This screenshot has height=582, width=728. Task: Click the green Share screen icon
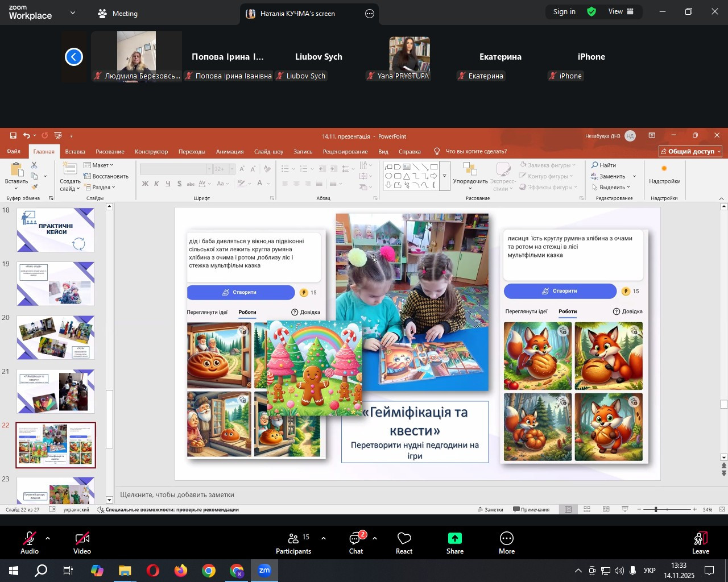[454, 543]
